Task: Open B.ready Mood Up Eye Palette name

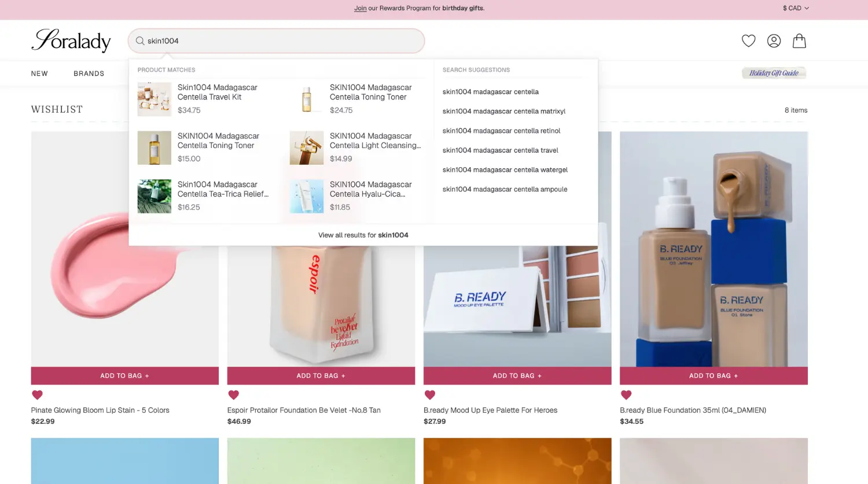Action: [x=490, y=410]
